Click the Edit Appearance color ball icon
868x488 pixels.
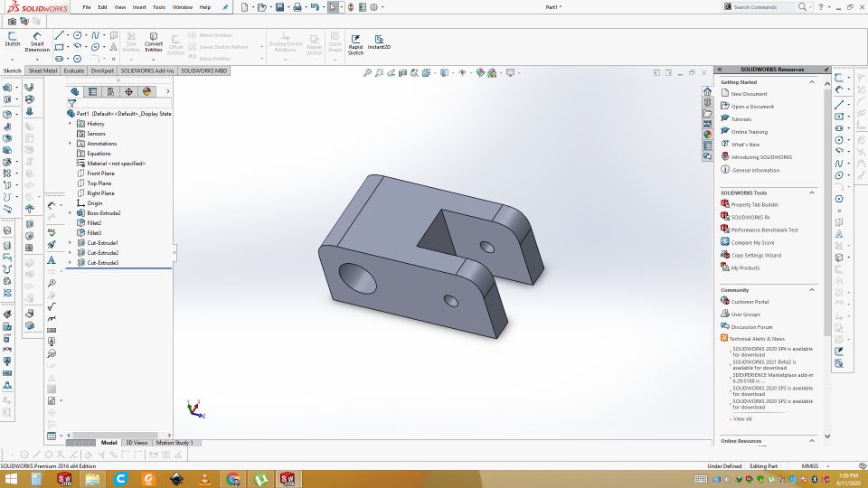[480, 72]
